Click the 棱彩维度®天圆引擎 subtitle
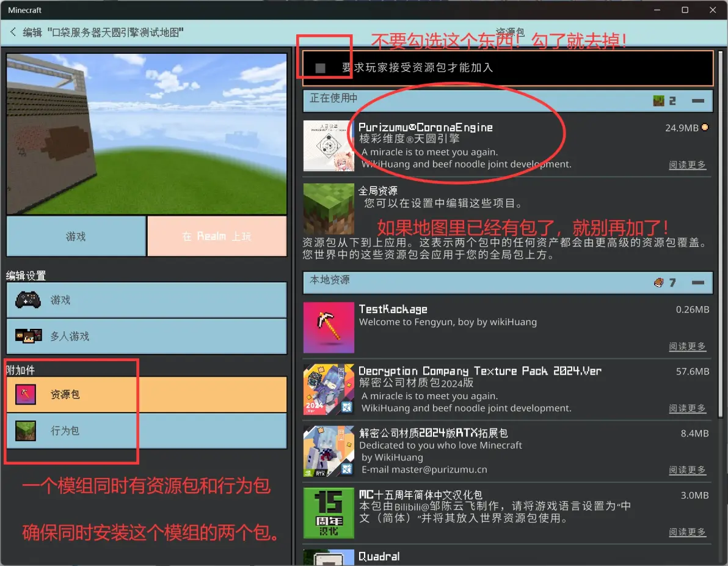Viewport: 728px width, 566px height. coord(409,139)
